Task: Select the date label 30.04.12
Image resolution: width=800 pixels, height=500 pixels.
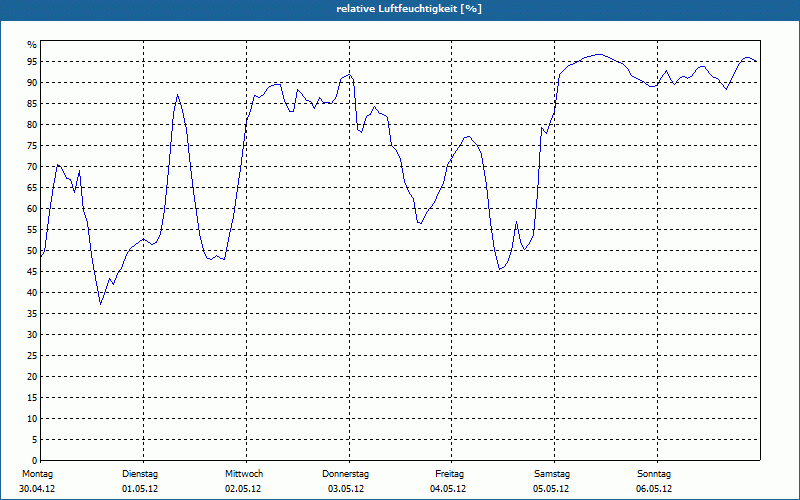Action: [x=37, y=489]
